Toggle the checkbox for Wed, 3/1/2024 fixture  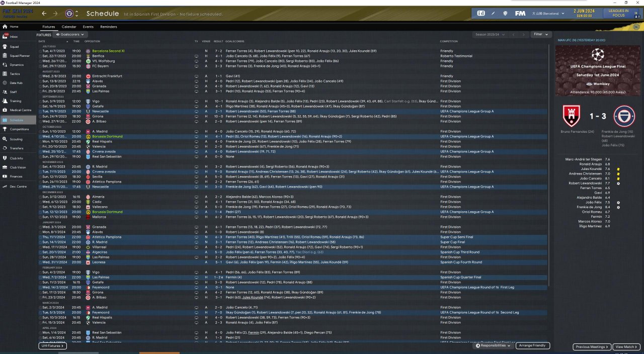pyautogui.click(x=40, y=227)
